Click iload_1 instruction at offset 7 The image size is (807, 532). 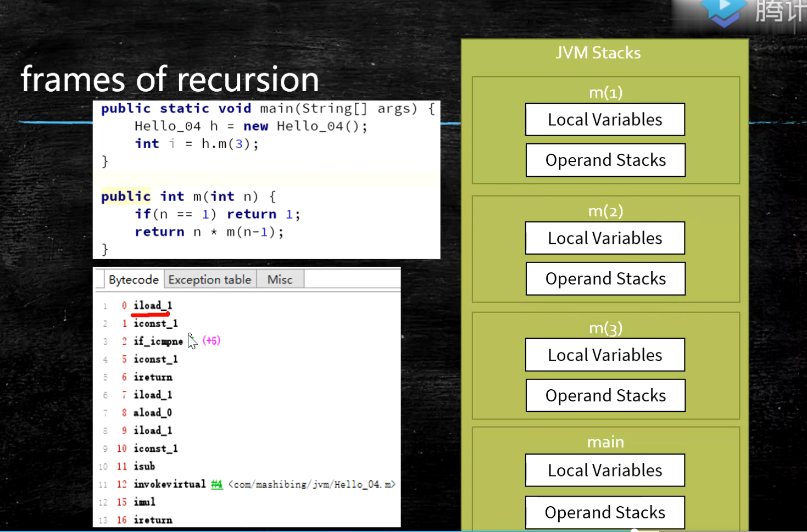[x=153, y=395]
